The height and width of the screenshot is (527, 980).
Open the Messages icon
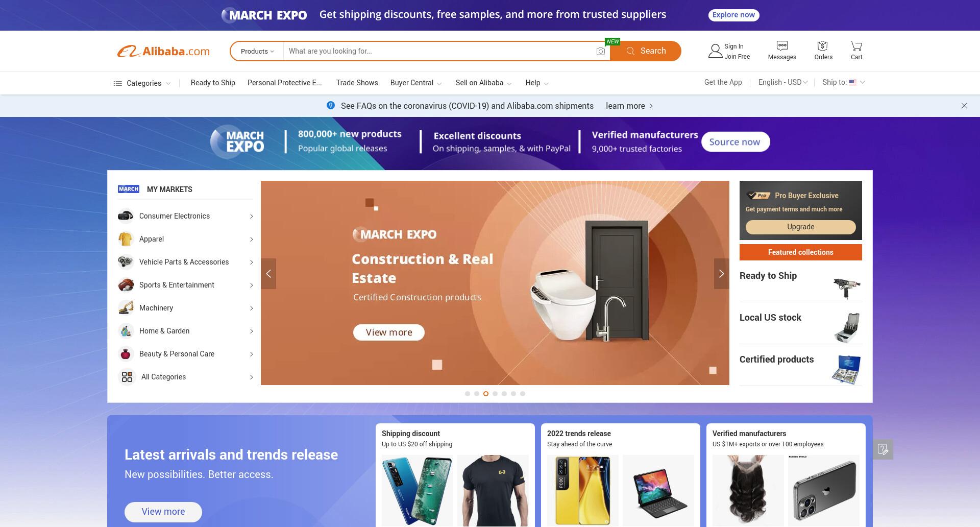[782, 45]
